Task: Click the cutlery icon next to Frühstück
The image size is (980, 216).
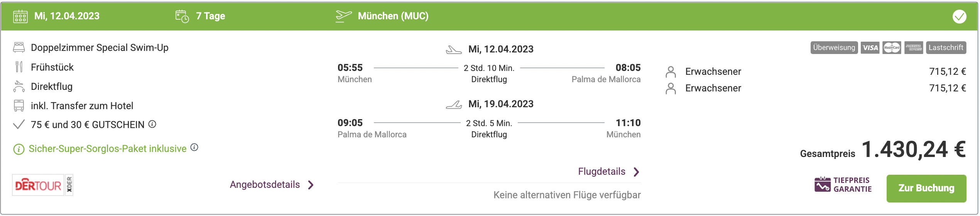Action: pyautogui.click(x=19, y=67)
